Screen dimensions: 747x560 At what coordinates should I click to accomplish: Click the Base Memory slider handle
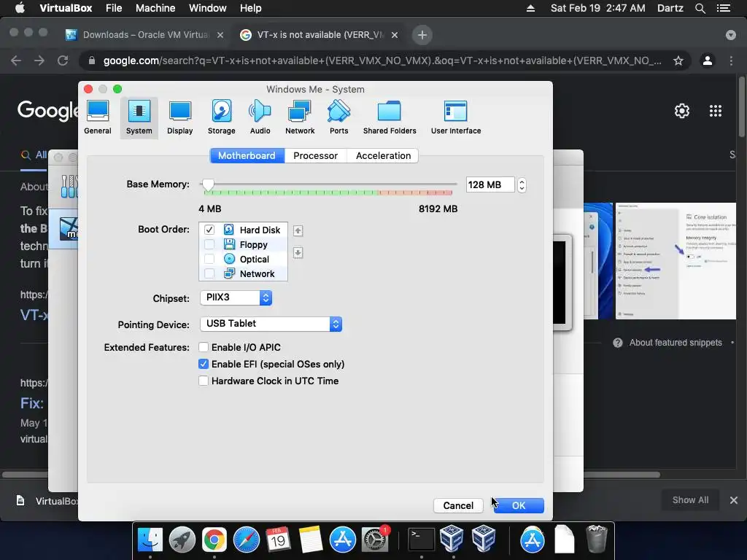(208, 184)
